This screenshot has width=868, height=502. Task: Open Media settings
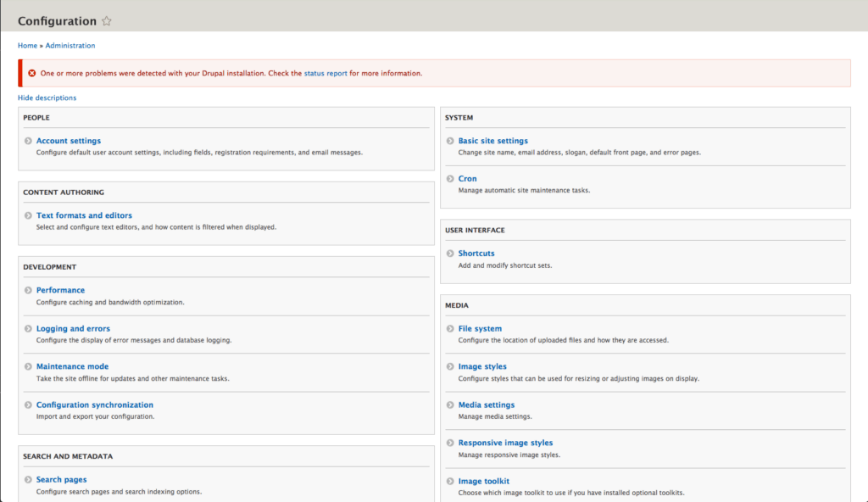(x=487, y=404)
